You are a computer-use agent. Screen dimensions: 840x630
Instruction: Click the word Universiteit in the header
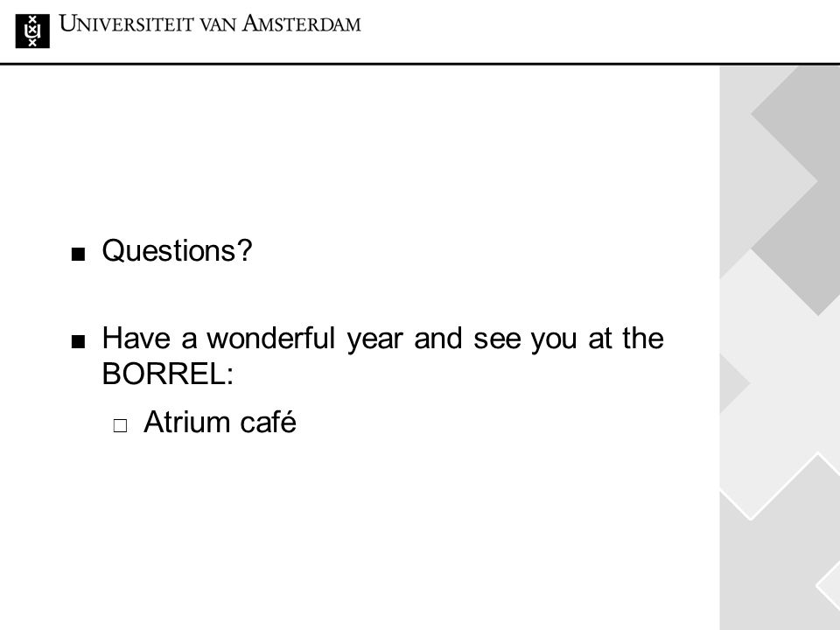[126, 24]
